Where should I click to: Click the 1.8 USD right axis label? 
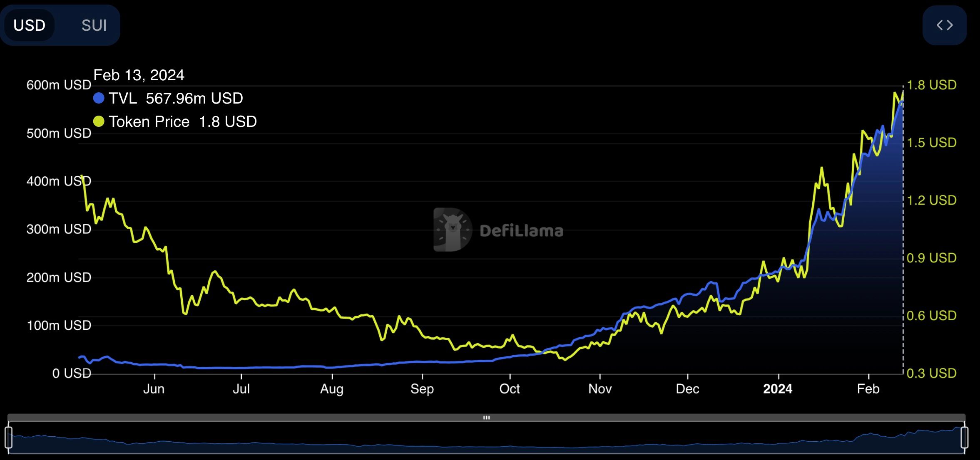pyautogui.click(x=931, y=85)
